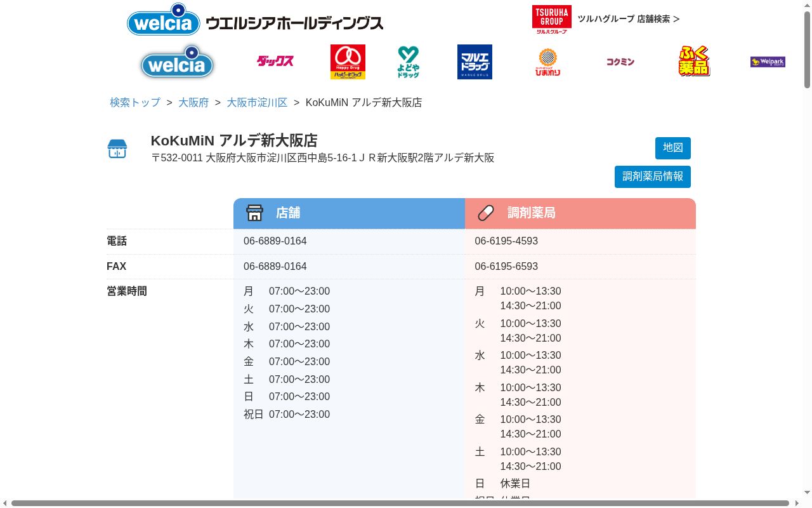The image size is (812, 508).
Task: Click the scroll right arrow
Action: [x=797, y=504]
